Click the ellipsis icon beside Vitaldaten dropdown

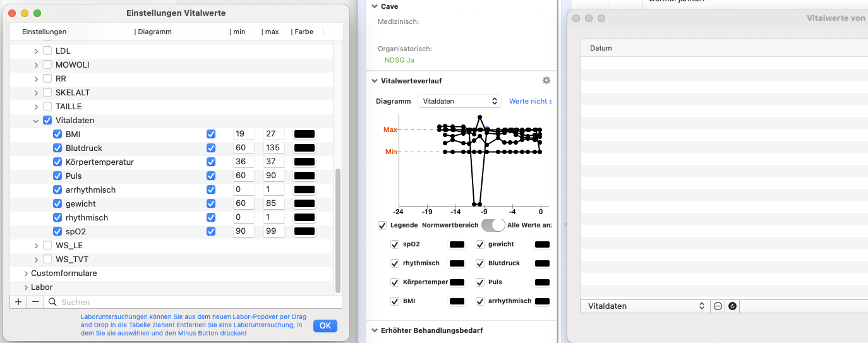point(718,306)
